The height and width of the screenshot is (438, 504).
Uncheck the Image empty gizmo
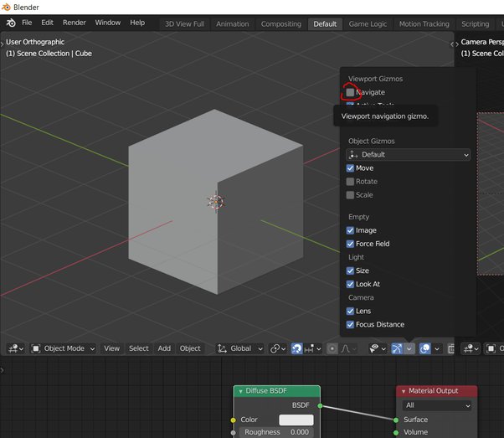click(350, 230)
